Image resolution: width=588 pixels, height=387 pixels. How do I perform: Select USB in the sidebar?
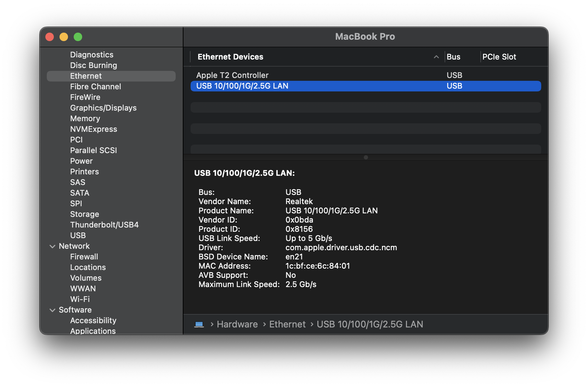coord(78,235)
